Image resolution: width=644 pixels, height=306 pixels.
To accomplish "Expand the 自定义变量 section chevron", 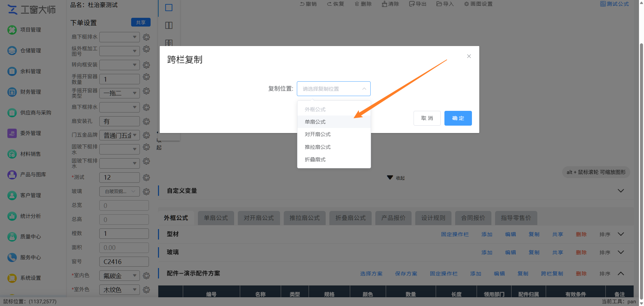I will [621, 191].
